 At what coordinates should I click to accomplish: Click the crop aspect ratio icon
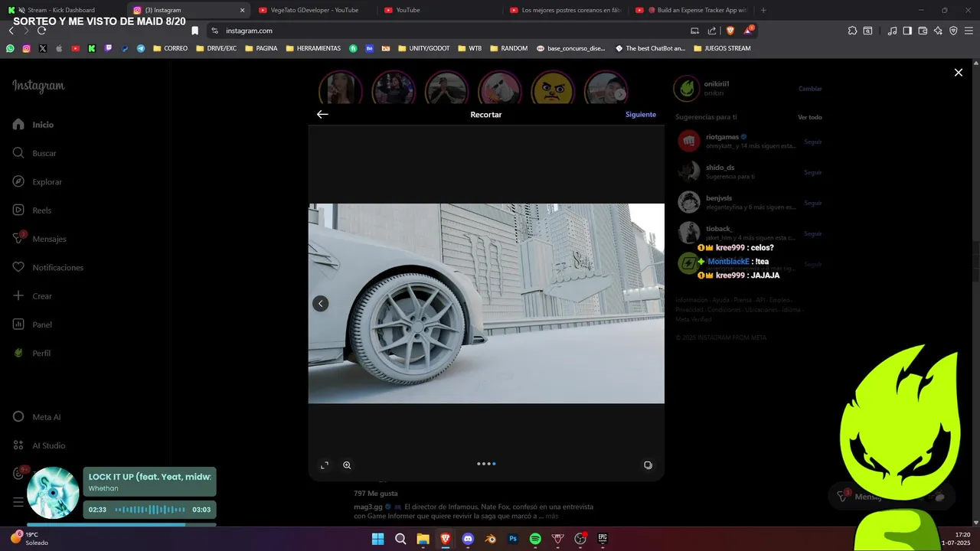tap(325, 465)
